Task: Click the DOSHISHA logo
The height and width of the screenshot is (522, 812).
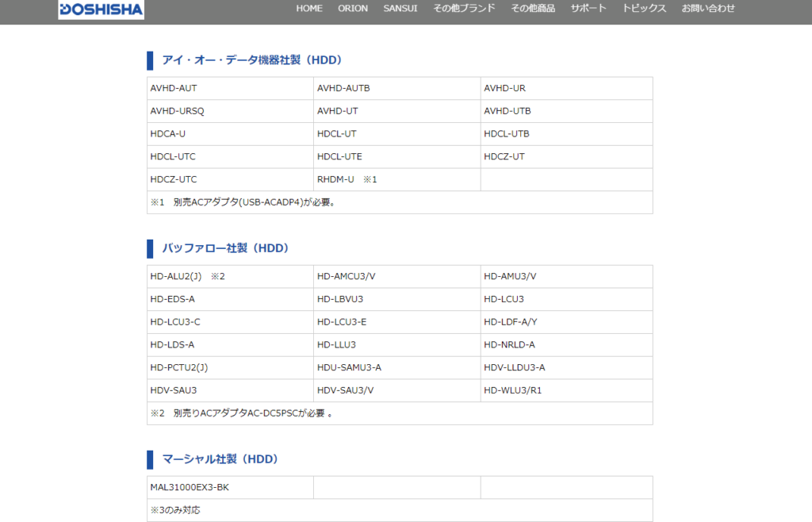Action: tap(101, 10)
